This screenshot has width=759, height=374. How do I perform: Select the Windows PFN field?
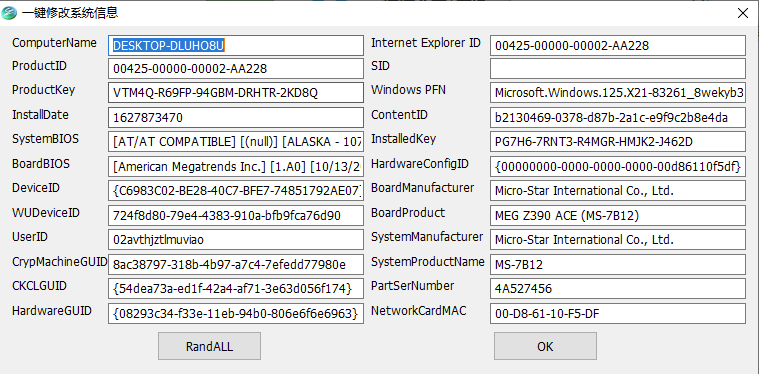click(618, 93)
